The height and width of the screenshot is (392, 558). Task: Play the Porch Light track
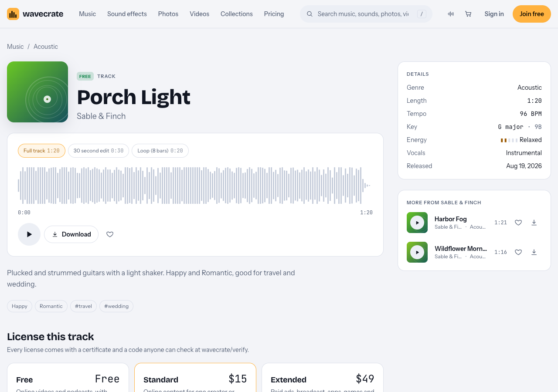click(x=29, y=234)
